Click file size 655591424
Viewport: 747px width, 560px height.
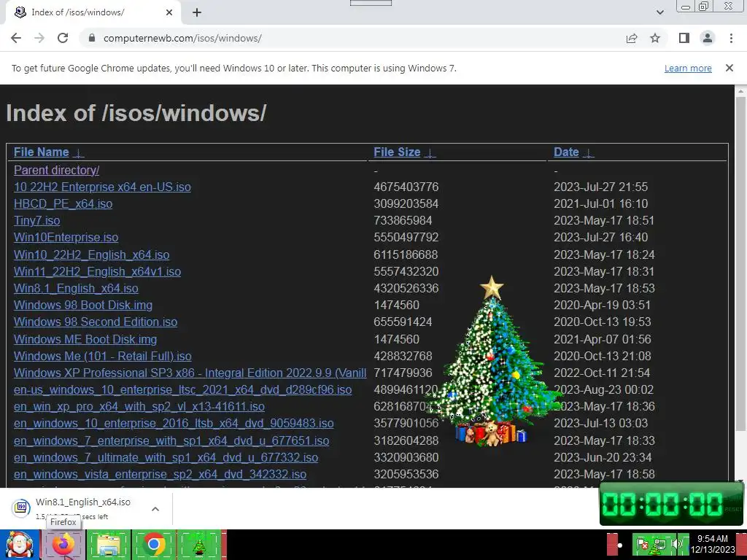403,322
